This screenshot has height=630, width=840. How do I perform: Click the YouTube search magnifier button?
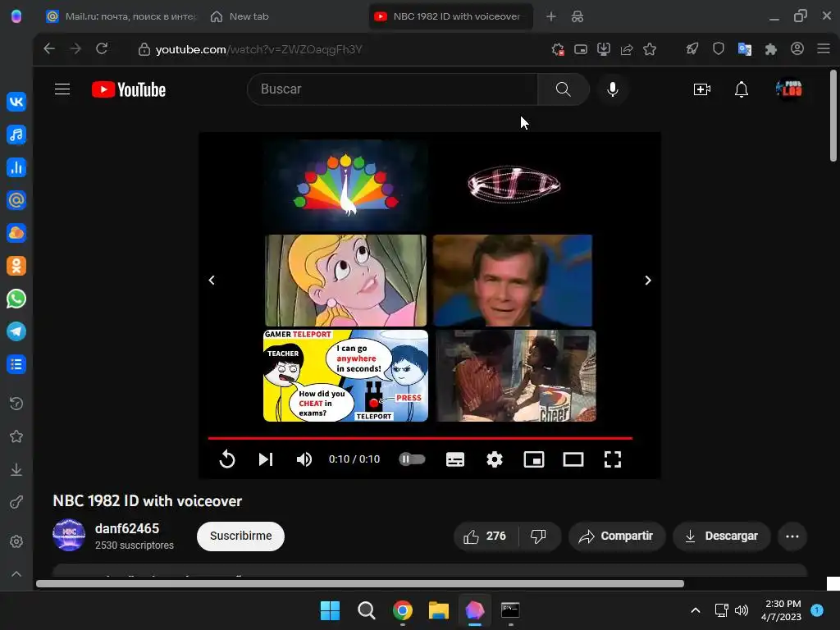(563, 89)
